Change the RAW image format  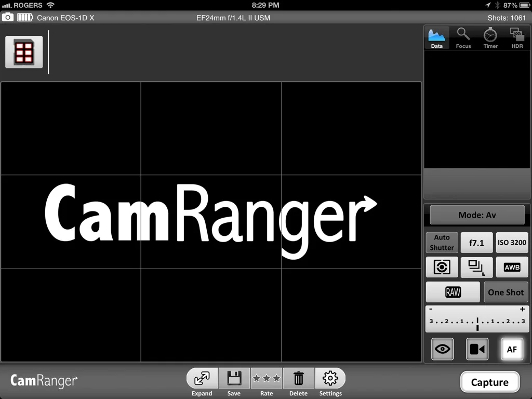(453, 292)
